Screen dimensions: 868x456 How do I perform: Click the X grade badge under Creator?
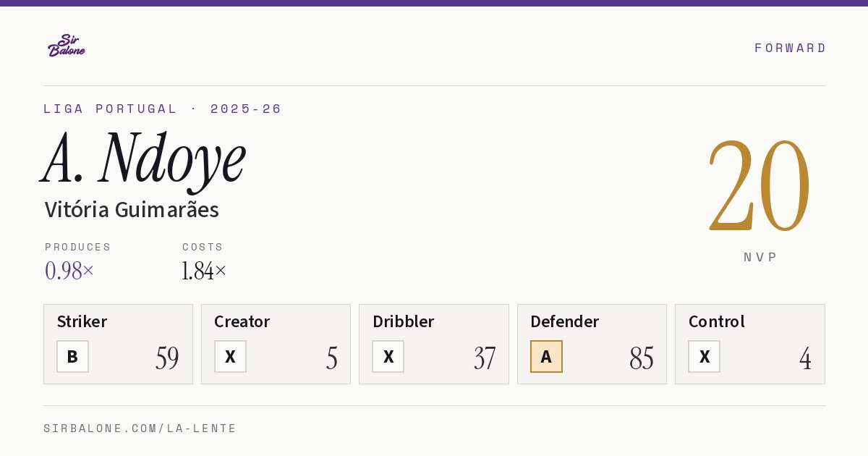230,356
